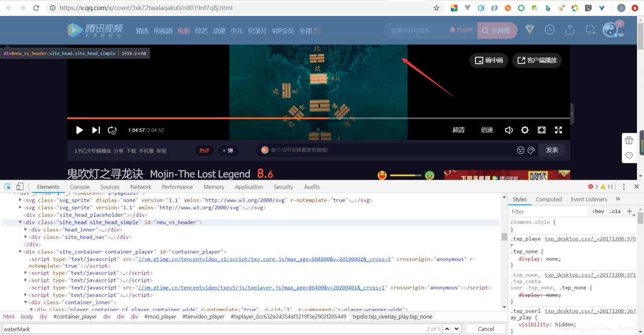644x335 pixels.
Task: Toggle .cls class editor
Action: coord(615,212)
